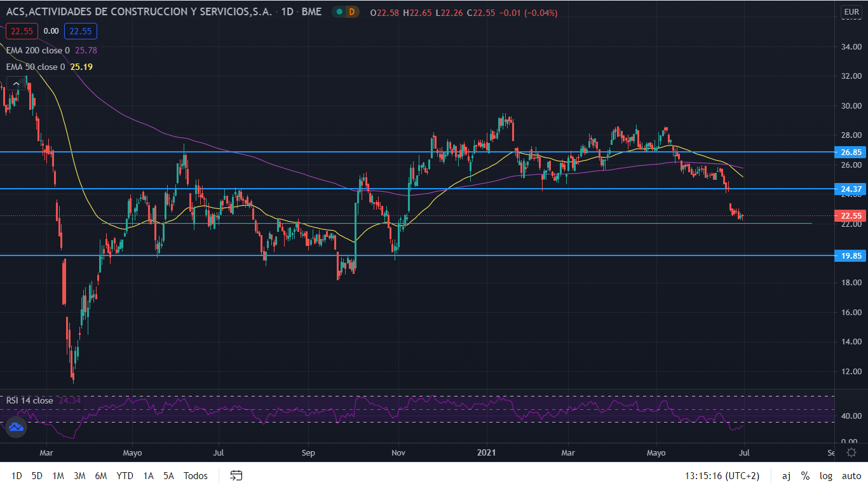Screen dimensions: 868x488
Task: Open the 1D interval selector in the title
Action: coord(288,12)
